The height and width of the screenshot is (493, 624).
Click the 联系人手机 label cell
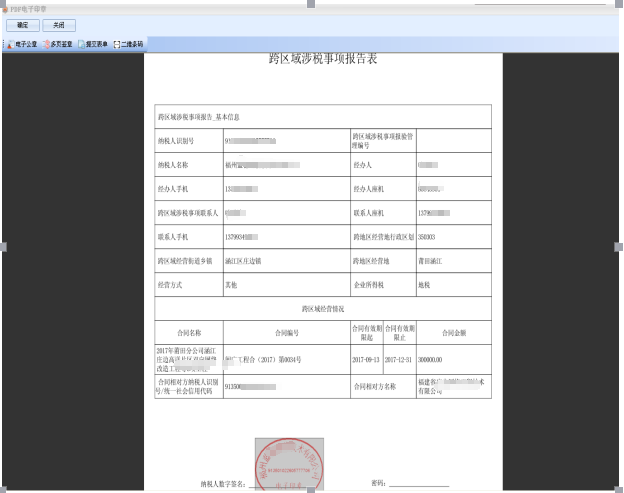(x=189, y=237)
